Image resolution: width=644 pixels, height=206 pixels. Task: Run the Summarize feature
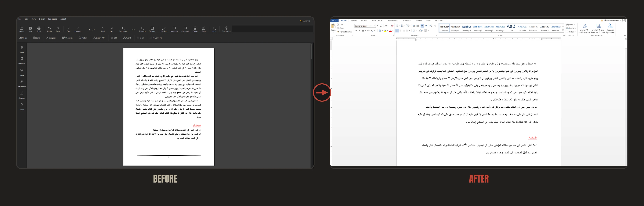point(226,29)
